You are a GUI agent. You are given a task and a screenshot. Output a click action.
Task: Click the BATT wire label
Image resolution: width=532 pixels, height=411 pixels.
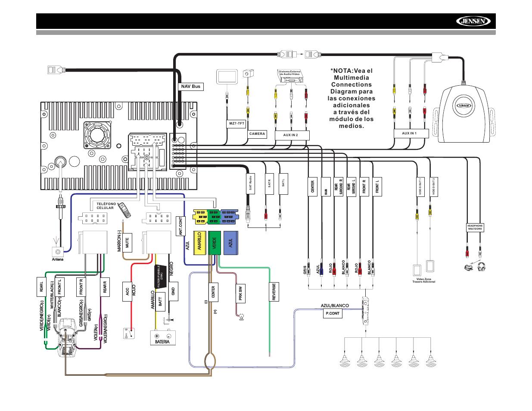click(161, 302)
